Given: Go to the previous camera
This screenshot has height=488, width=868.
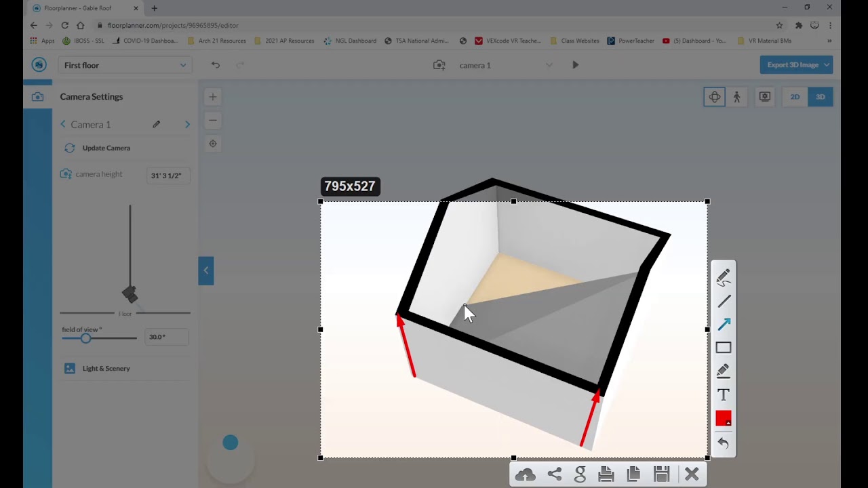Looking at the screenshot, I should (63, 124).
